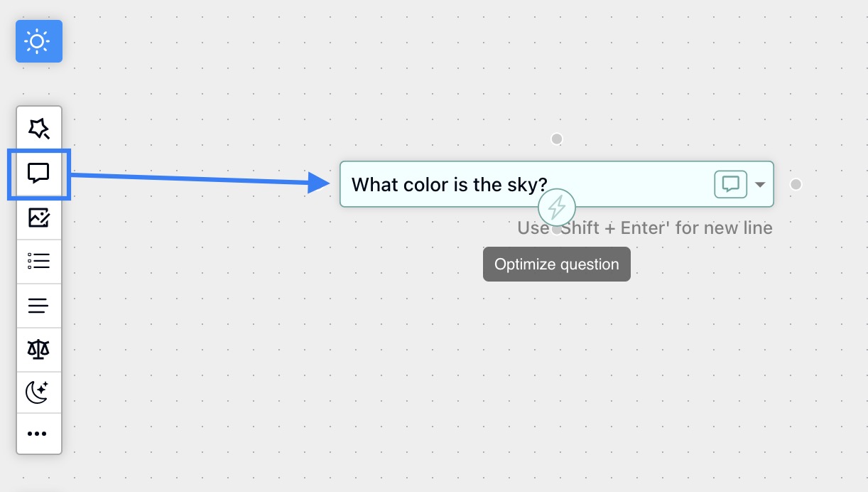Screen dimensions: 868x492
Task: Select the scales comparison tool
Action: pyautogui.click(x=39, y=349)
